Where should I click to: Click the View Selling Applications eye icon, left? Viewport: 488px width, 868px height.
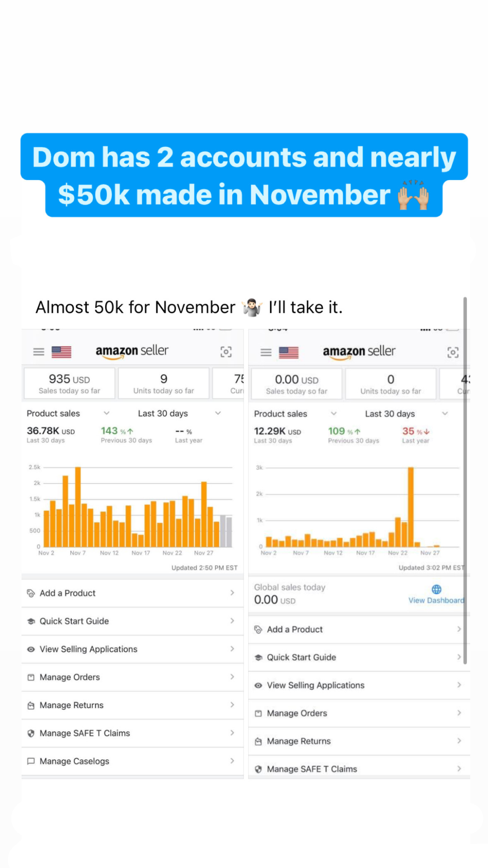point(31,649)
